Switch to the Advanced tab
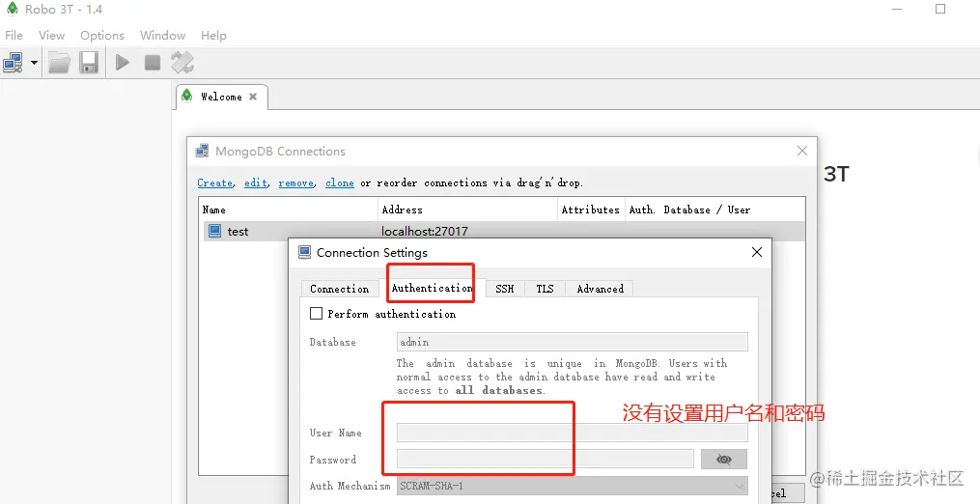The width and height of the screenshot is (980, 504). (x=600, y=289)
